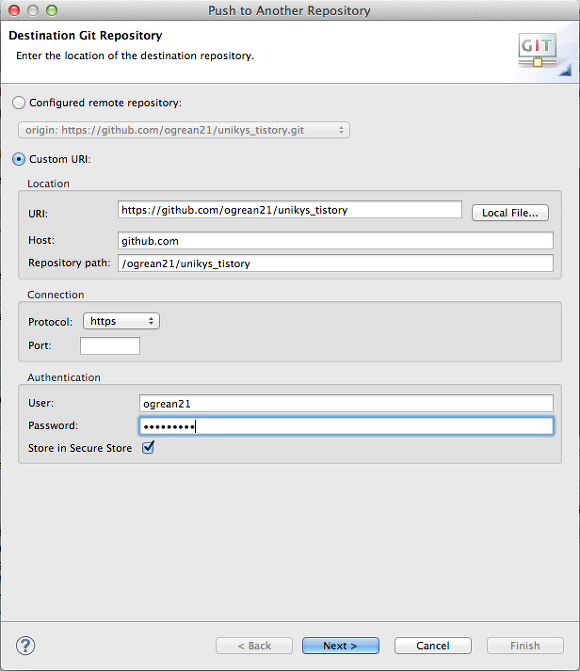Click the Next > button
Screen dimensions: 580x671
coord(340,645)
